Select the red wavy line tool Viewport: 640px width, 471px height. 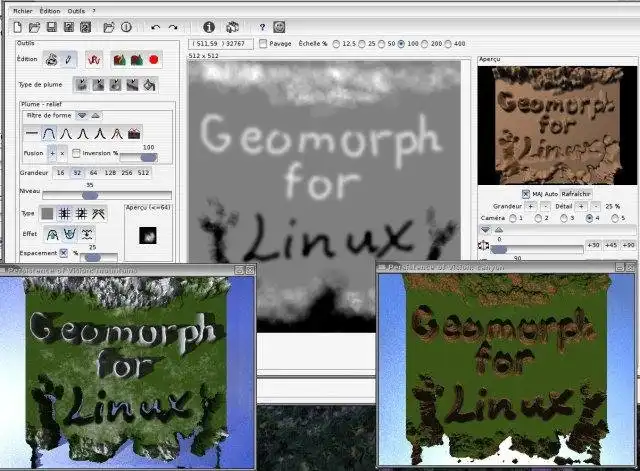click(94, 60)
